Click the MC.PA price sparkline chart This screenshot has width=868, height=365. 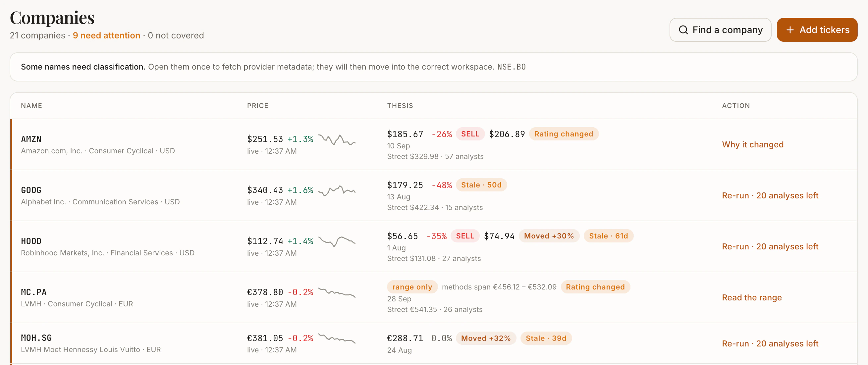(337, 292)
